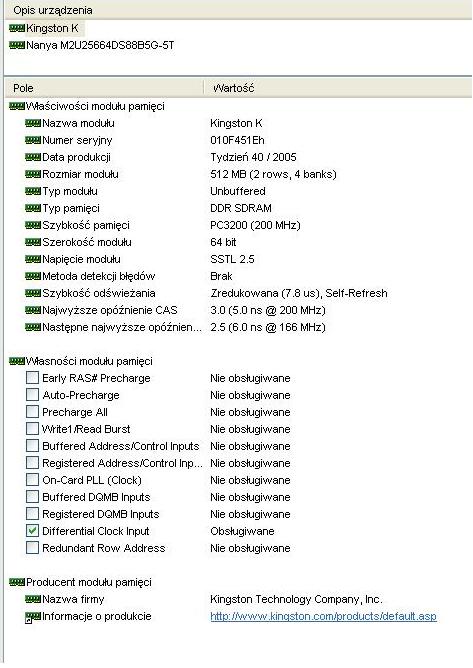Click the DDR SDRAM value
This screenshot has height=668, width=473.
[x=241, y=208]
